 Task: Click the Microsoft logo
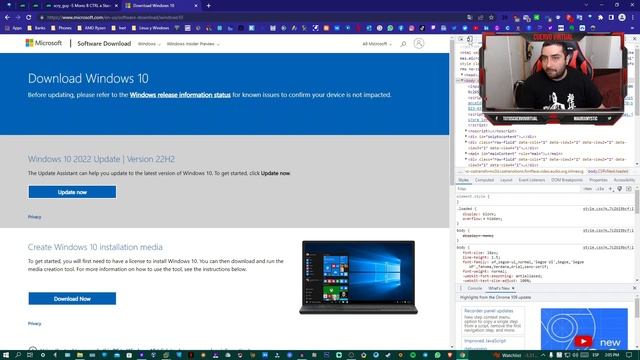tap(44, 43)
